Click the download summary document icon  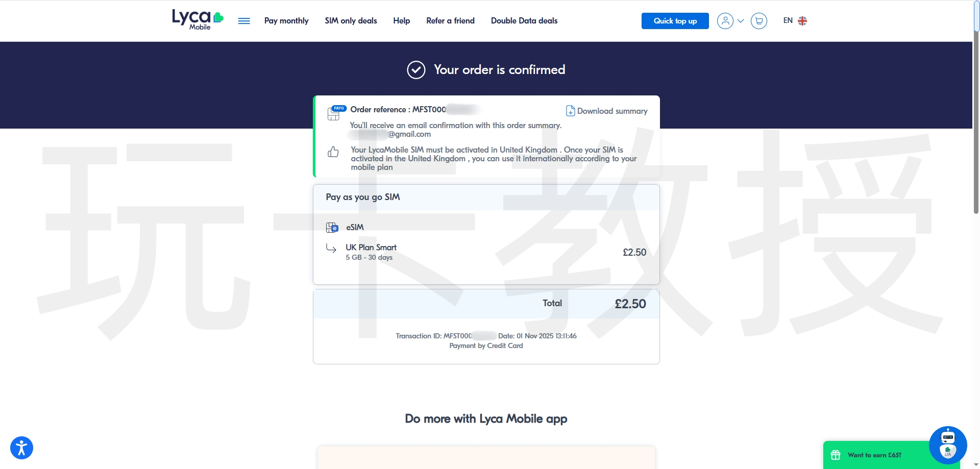[x=570, y=111]
